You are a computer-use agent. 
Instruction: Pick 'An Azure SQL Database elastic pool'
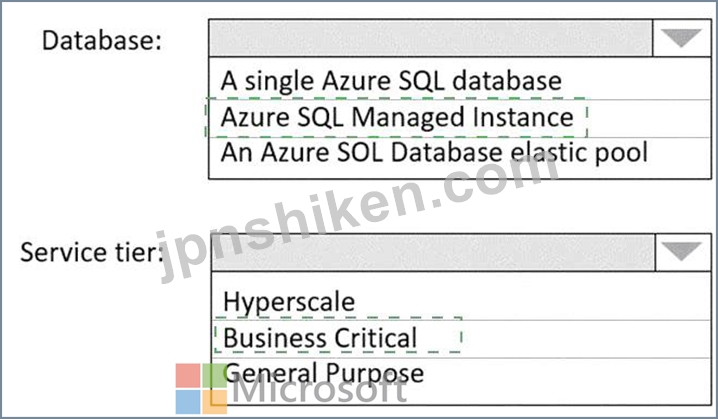coord(434,152)
